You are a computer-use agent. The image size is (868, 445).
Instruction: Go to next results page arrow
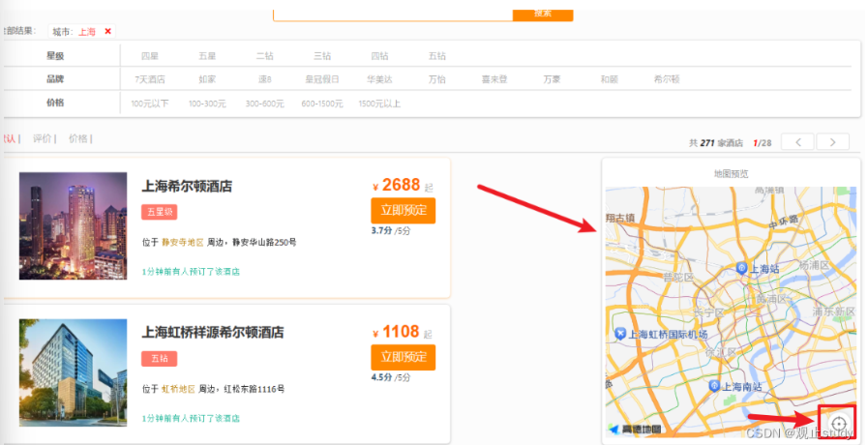pos(832,142)
